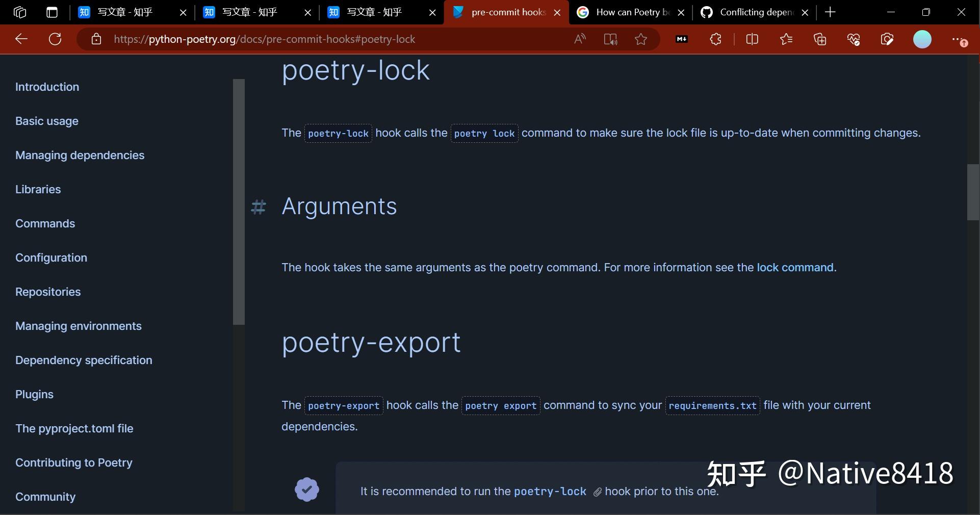Open Browser essentials performance icon

[x=854, y=39]
